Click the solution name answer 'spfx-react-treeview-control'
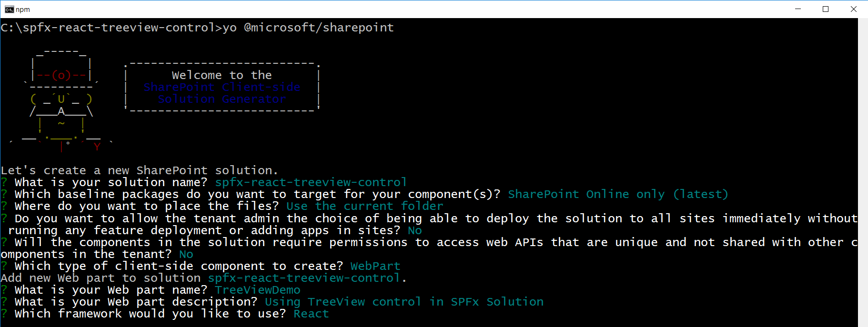Image resolution: width=868 pixels, height=327 pixels. point(311,182)
